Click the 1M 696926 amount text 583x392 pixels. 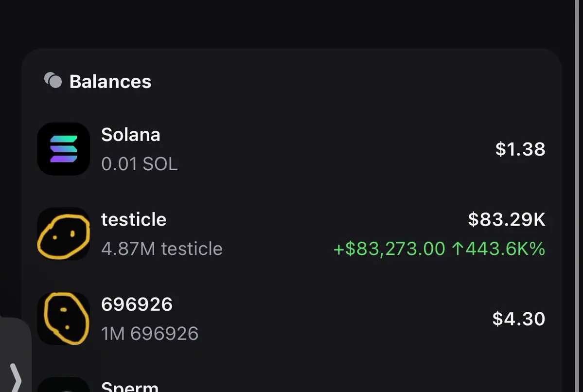tap(150, 334)
